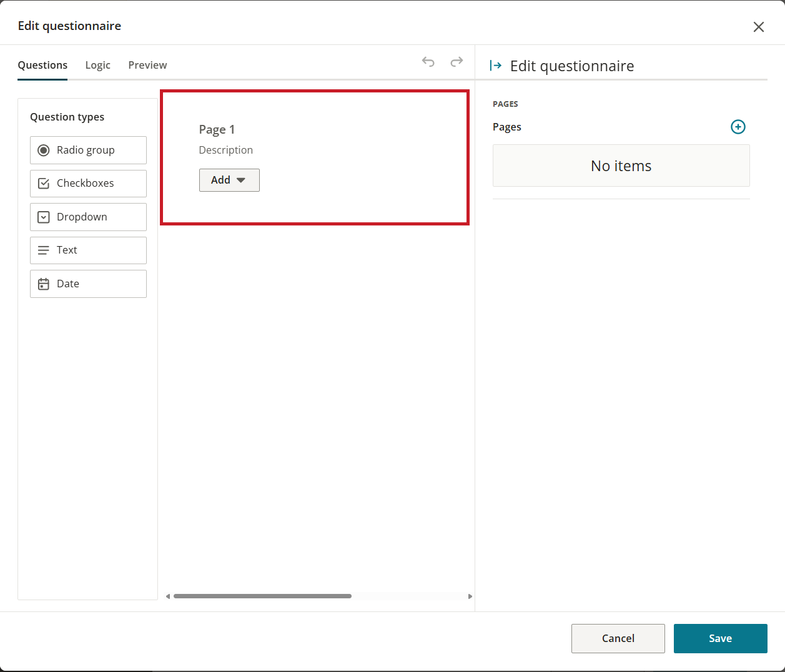Click the scrollbar left arrow
Viewport: 785px width, 672px height.
(168, 596)
